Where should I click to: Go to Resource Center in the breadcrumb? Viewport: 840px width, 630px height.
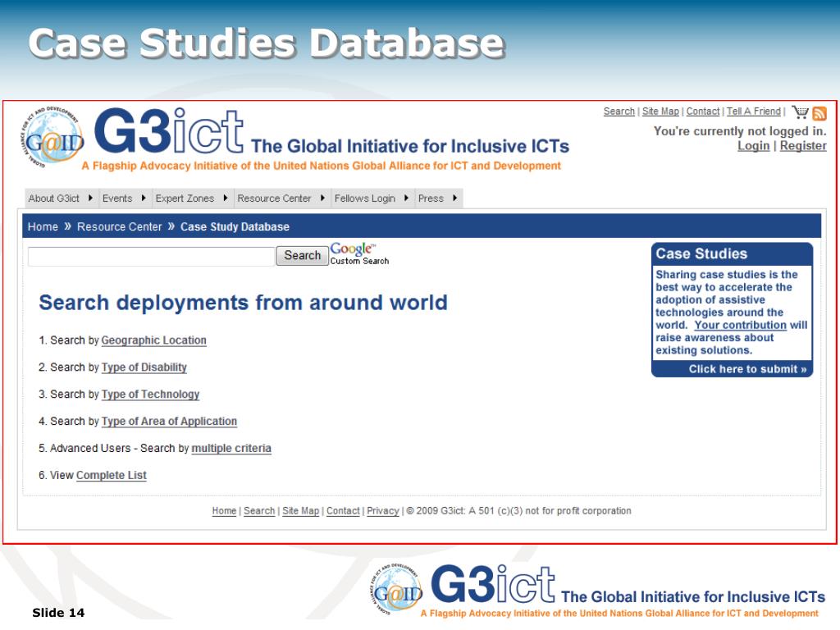(120, 226)
